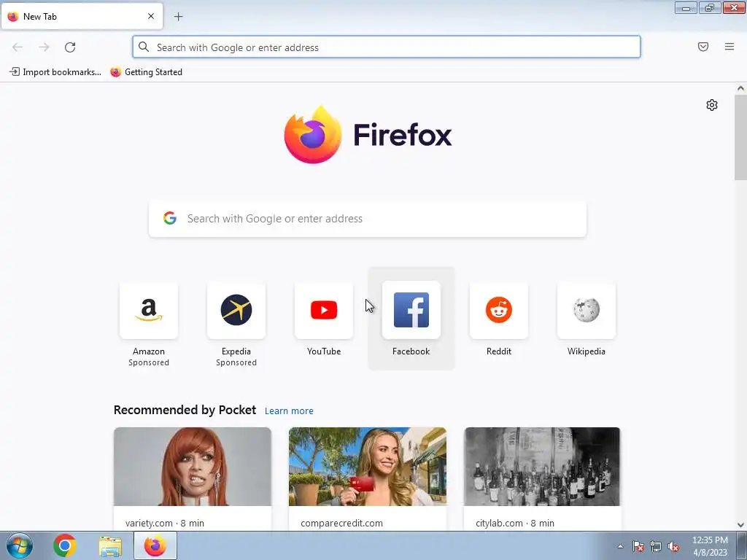Open File Explorer from the taskbar

[x=110, y=545]
